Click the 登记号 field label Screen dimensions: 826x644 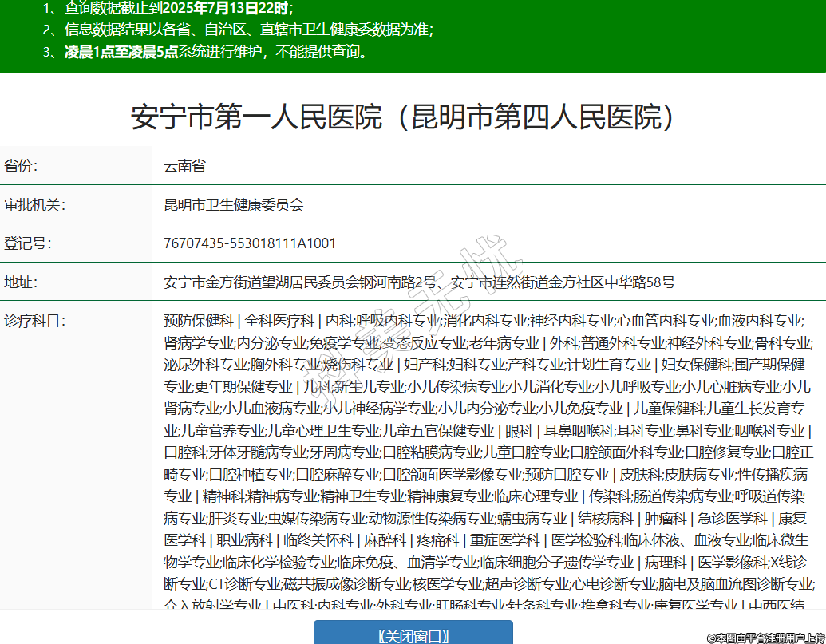(x=28, y=243)
